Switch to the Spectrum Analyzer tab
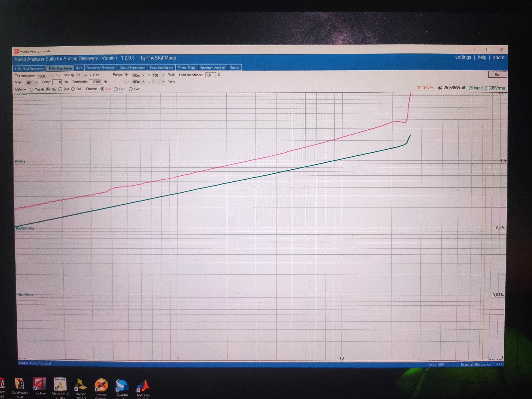Screen dimensions: 532x399 tap(213, 68)
